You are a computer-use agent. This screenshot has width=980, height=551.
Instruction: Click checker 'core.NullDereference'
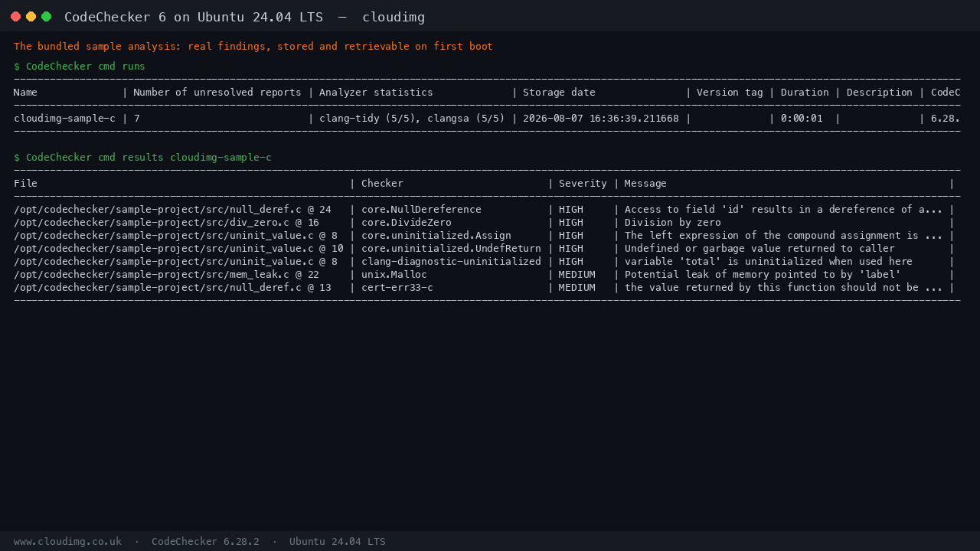421,210
